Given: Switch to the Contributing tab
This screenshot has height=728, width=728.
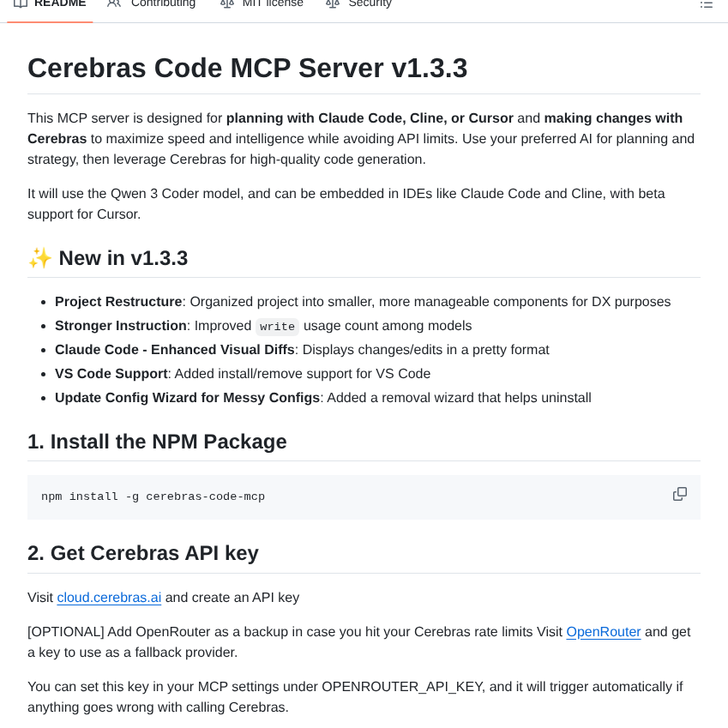Looking at the screenshot, I should pyautogui.click(x=162, y=3).
